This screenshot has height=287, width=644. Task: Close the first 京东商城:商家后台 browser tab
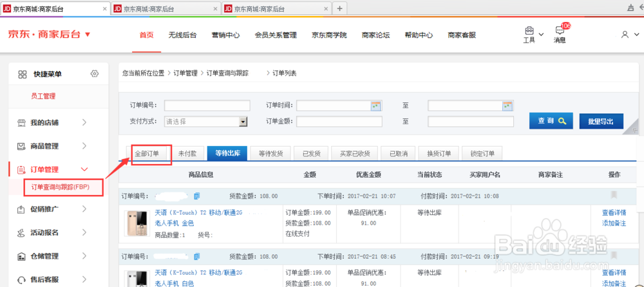[x=104, y=8]
